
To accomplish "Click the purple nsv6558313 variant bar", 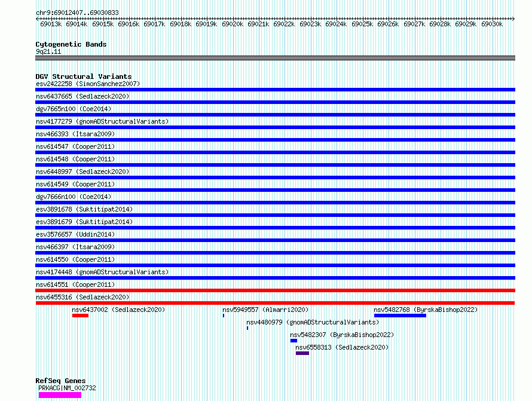I will [302, 353].
